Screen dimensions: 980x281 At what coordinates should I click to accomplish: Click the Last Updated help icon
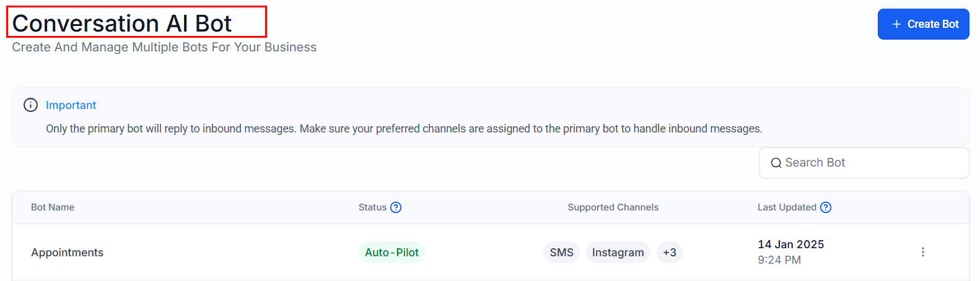[825, 207]
